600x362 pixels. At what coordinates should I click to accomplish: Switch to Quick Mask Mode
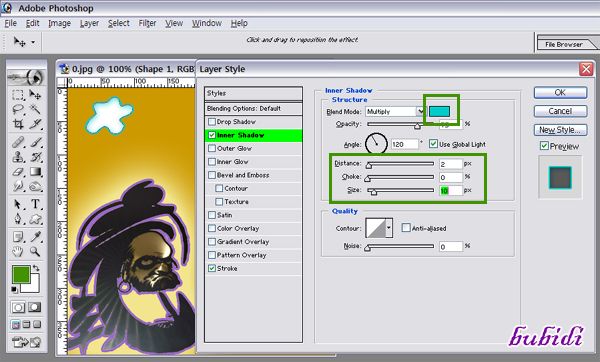point(35,307)
